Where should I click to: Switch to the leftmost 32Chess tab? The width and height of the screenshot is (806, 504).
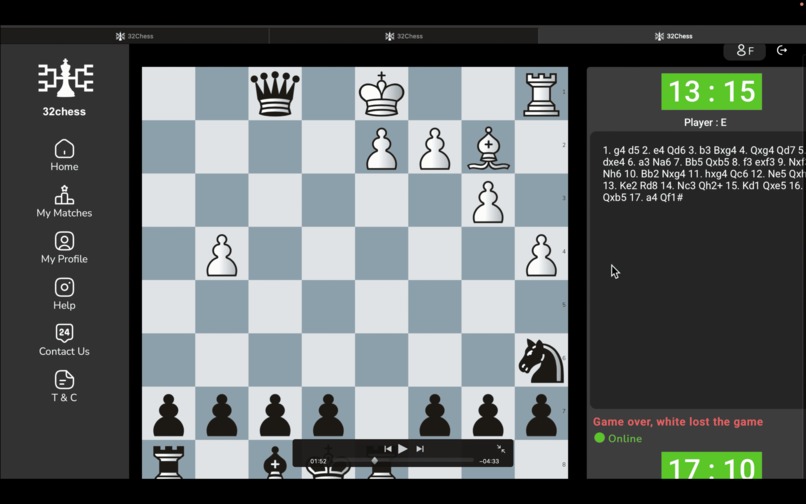click(134, 36)
